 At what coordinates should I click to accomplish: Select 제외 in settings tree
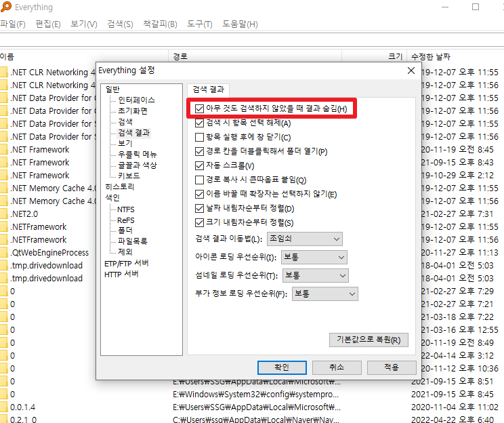(x=125, y=252)
